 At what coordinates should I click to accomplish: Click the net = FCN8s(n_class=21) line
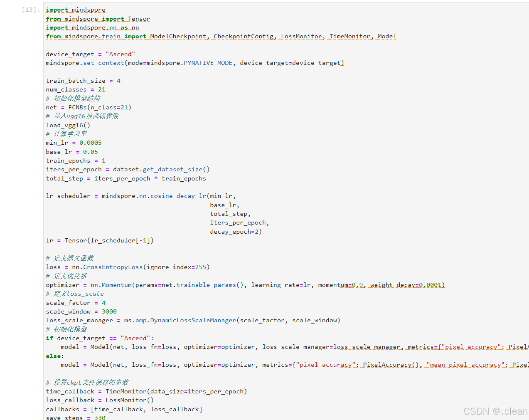point(89,107)
